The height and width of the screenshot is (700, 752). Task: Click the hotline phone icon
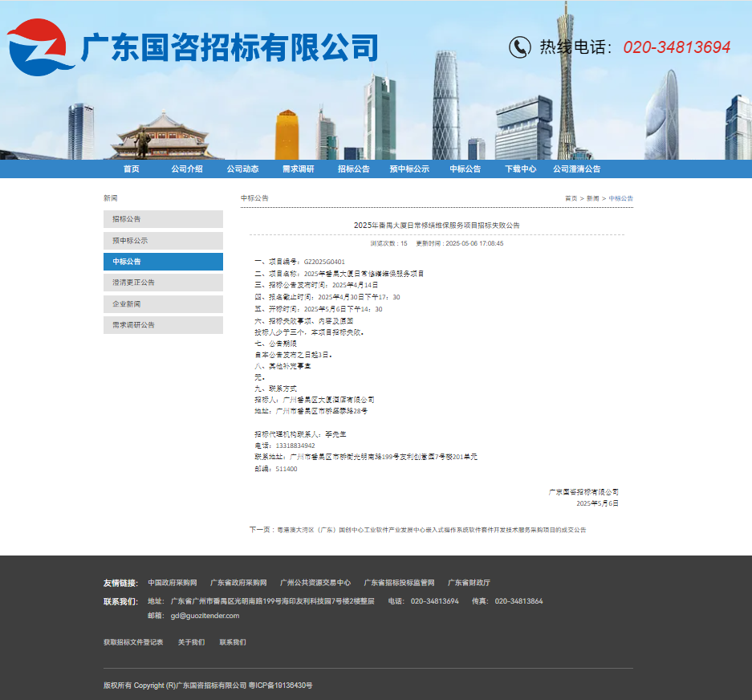click(520, 47)
